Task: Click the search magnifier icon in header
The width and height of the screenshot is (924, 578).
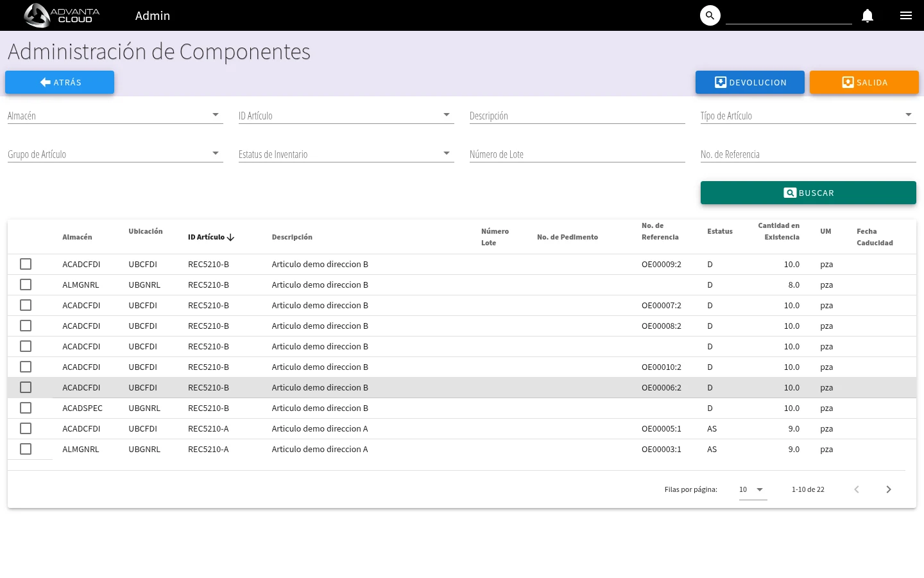Action: click(x=710, y=15)
